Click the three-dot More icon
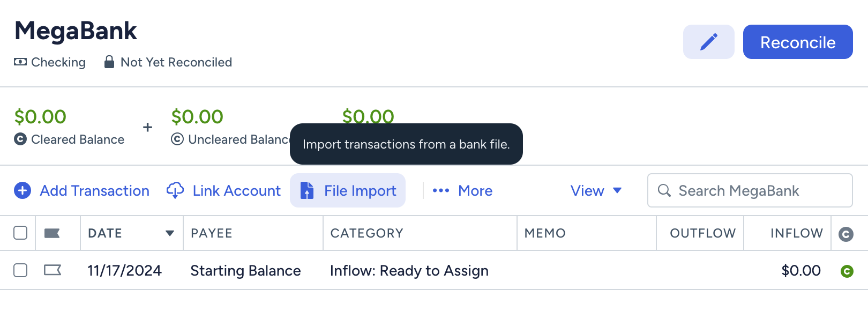The width and height of the screenshot is (868, 311). (x=440, y=190)
